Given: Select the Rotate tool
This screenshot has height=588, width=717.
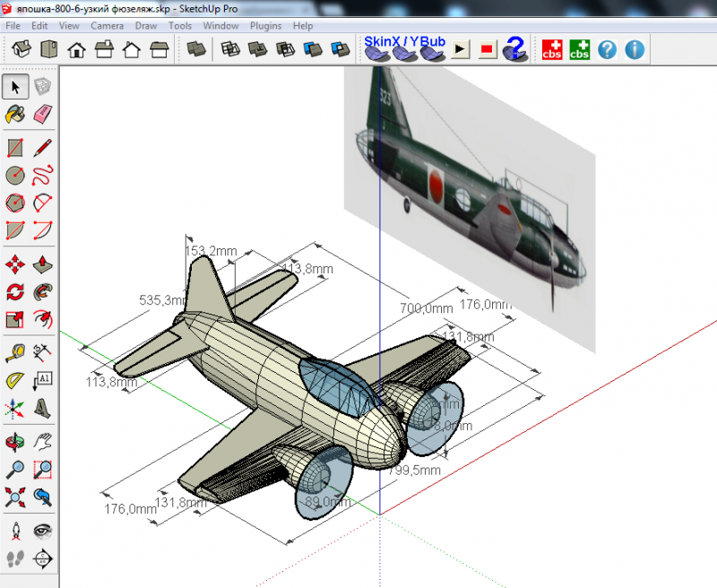Looking at the screenshot, I should 15,292.
